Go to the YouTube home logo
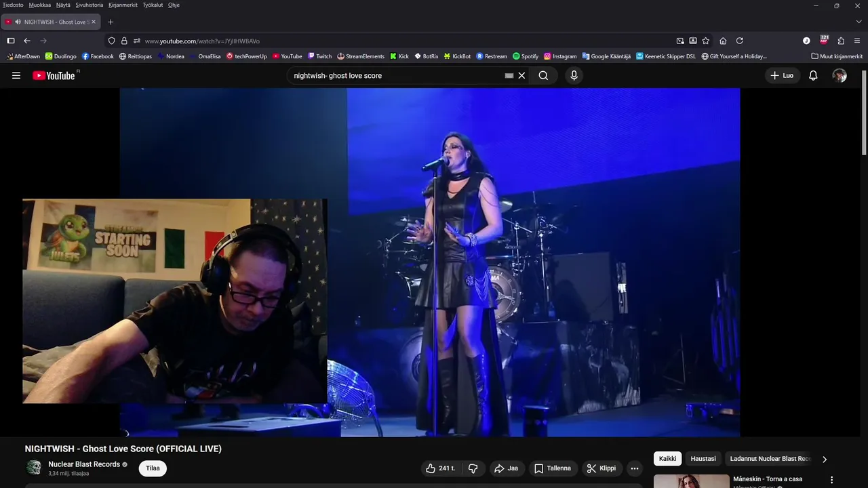 [x=54, y=75]
